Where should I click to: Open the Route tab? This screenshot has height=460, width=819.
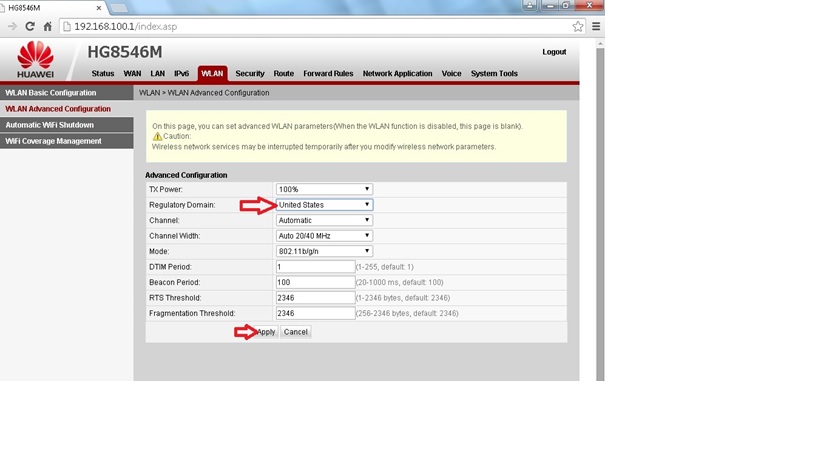tap(284, 74)
